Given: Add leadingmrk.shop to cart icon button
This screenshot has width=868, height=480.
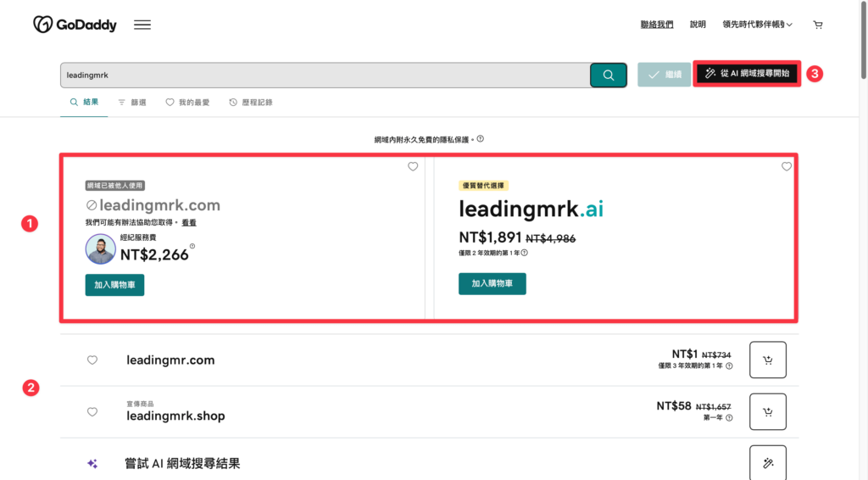Looking at the screenshot, I should pyautogui.click(x=768, y=412).
